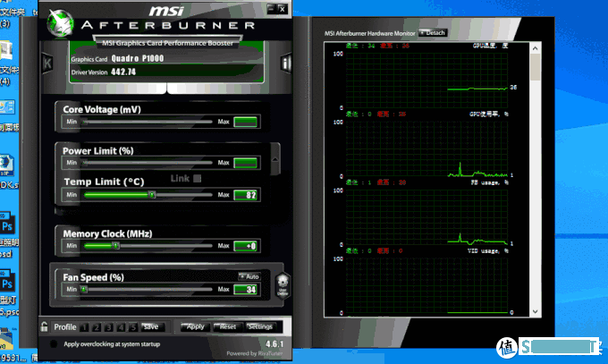Click the driver version 442.74 text

[123, 72]
